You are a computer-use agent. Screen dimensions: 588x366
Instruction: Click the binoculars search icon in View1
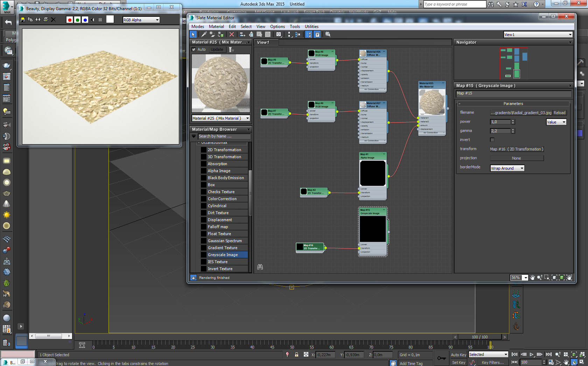[x=260, y=267]
